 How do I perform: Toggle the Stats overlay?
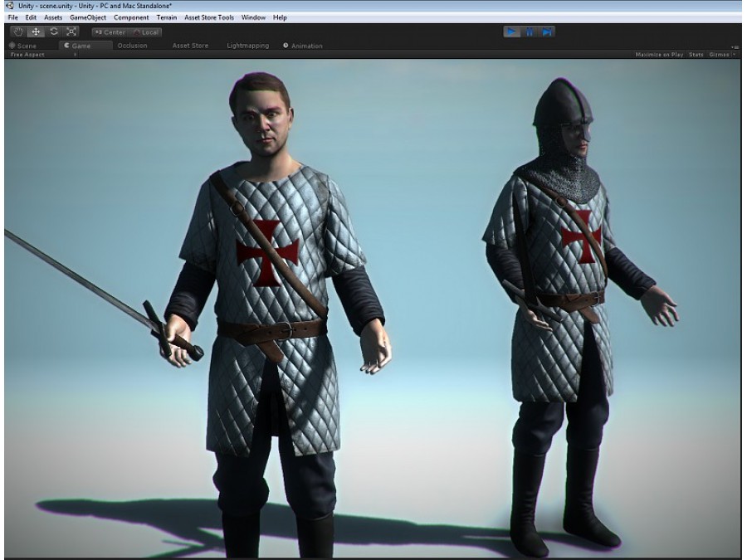[x=696, y=55]
